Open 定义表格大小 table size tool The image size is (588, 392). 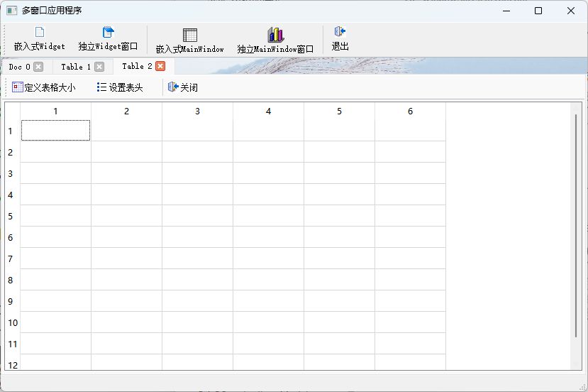18,87
